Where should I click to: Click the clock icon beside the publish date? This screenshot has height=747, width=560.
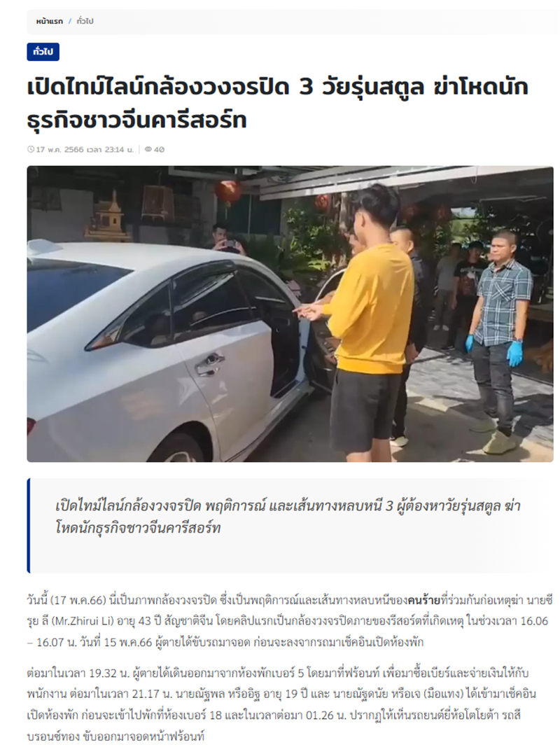click(31, 150)
